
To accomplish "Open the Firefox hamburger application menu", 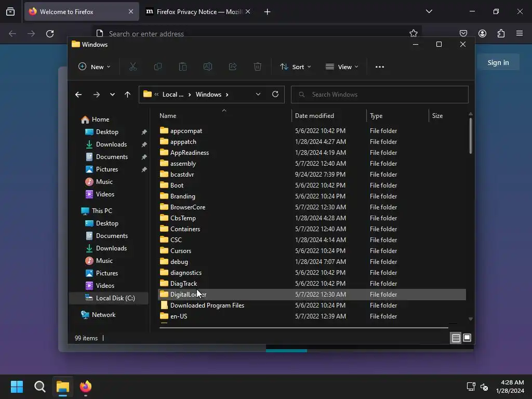I will [520, 33].
